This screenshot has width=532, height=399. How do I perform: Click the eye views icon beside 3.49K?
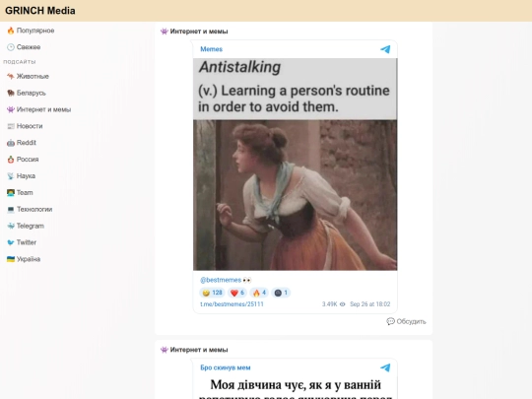click(x=342, y=304)
